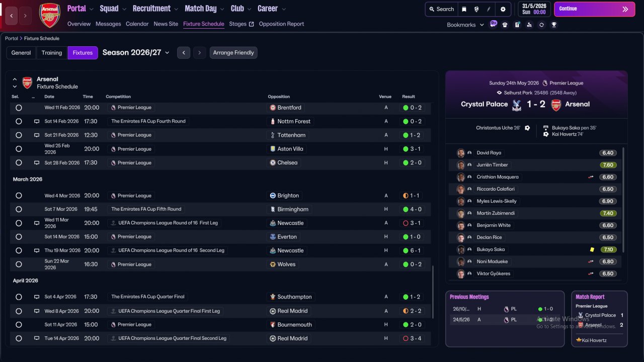Open the Calendar sub-menu item
Image resolution: width=644 pixels, height=362 pixels.
137,24
